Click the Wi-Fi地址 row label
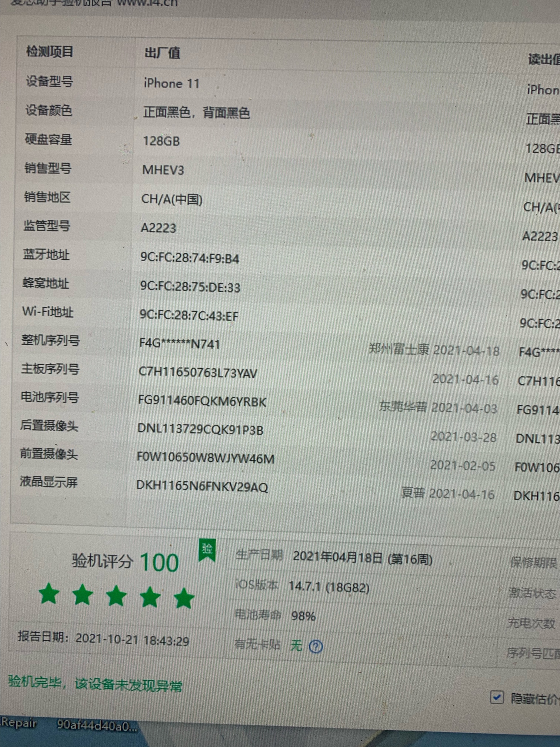This screenshot has height=747, width=560. click(x=48, y=312)
